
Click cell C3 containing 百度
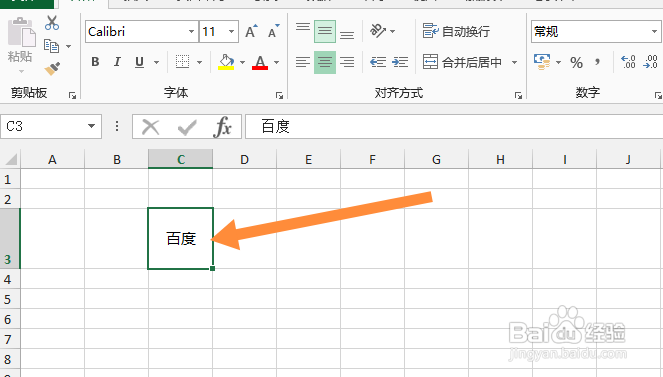click(x=181, y=239)
